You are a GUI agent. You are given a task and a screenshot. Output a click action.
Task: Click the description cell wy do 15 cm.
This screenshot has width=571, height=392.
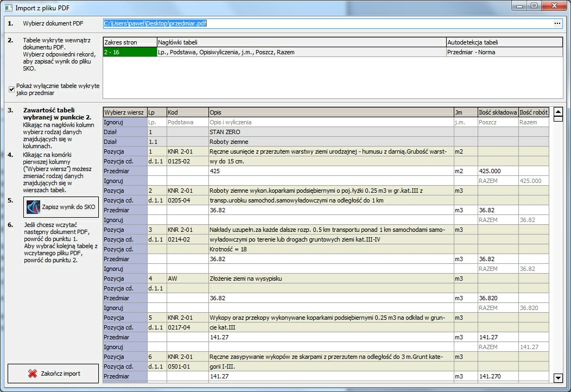[331, 161]
